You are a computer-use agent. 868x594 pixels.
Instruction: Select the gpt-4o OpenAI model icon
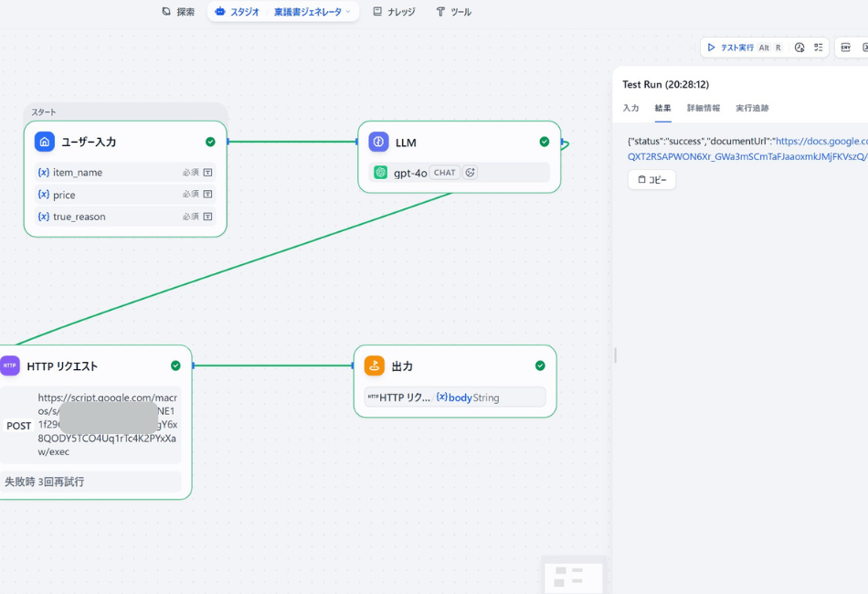[x=380, y=172]
